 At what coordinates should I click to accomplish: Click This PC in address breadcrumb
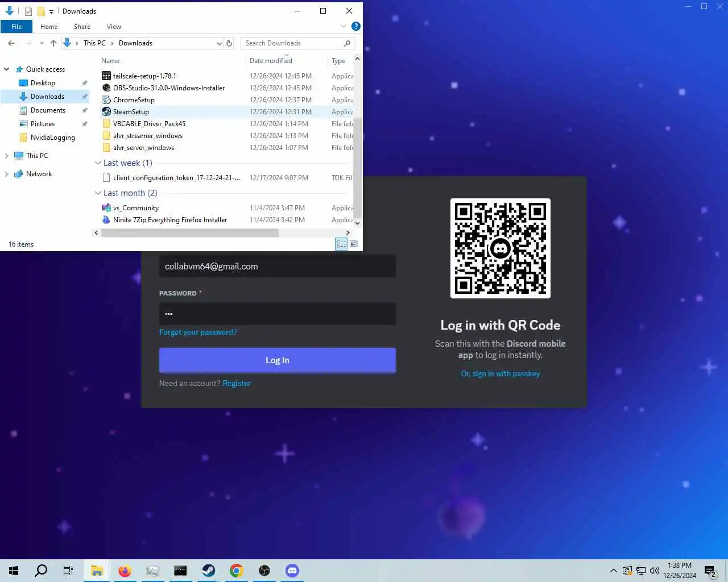click(x=94, y=43)
